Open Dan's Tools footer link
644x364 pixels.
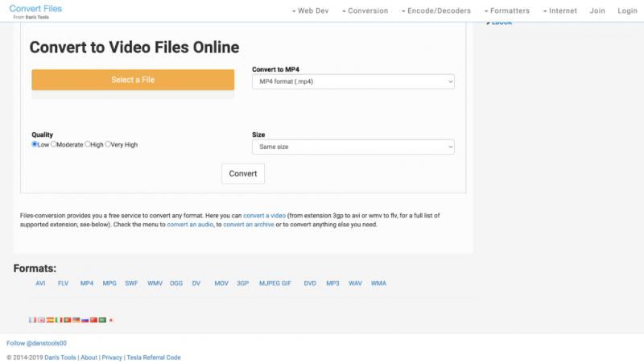(60, 358)
